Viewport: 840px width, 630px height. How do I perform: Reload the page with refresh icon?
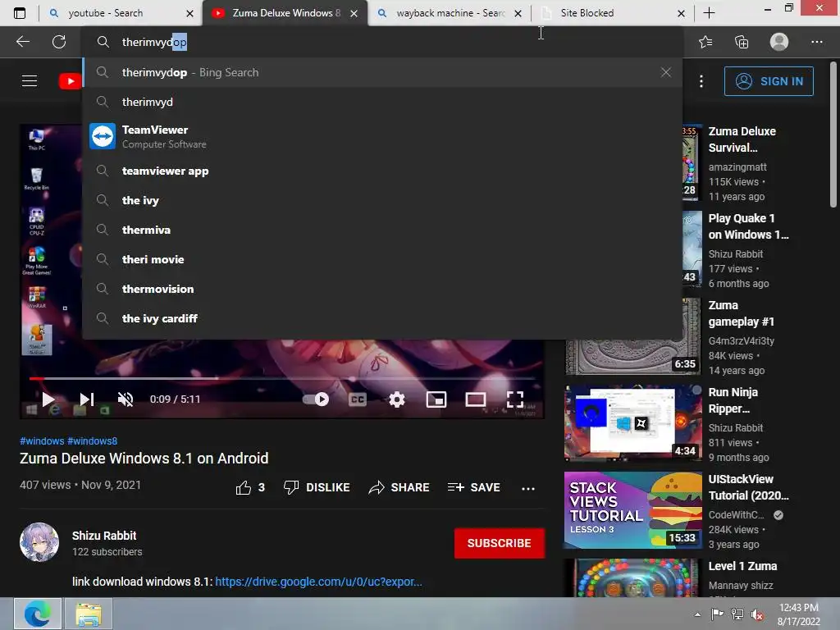[x=59, y=42]
